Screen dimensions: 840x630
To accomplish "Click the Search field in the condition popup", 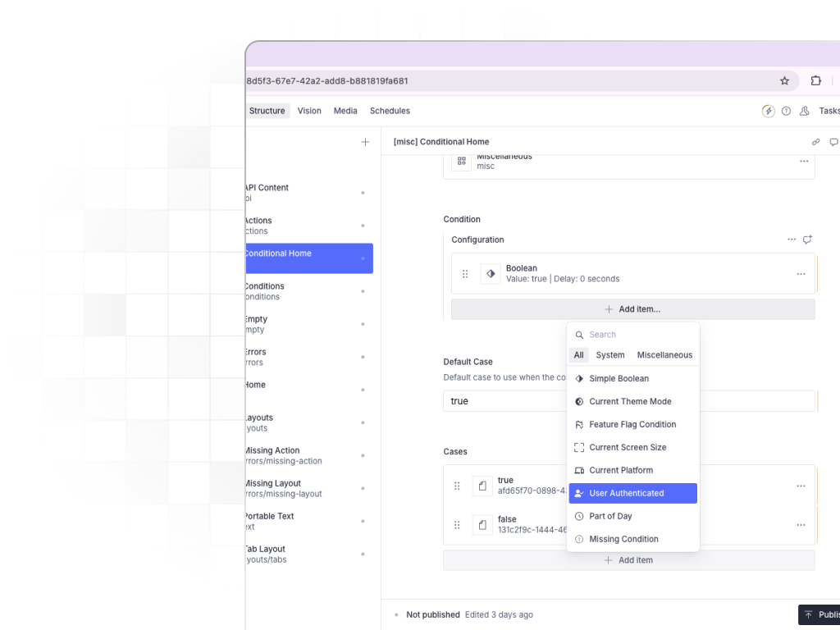I will (640, 335).
